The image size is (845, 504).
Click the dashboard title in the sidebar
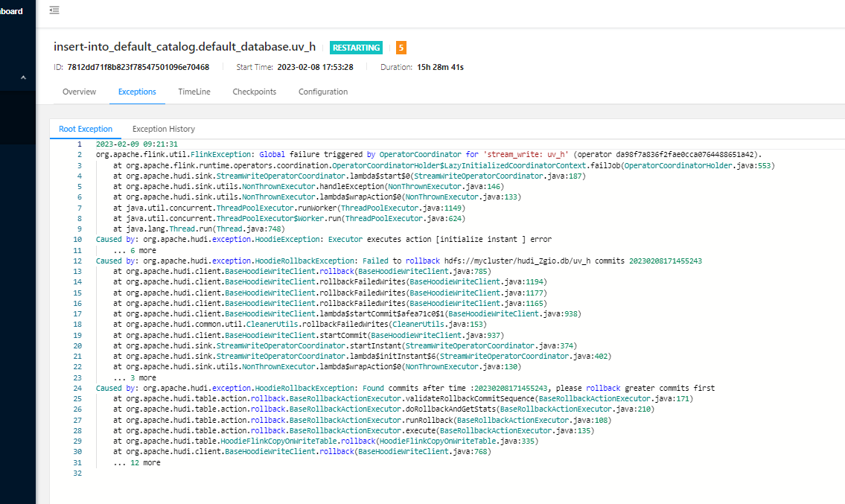[x=11, y=11]
